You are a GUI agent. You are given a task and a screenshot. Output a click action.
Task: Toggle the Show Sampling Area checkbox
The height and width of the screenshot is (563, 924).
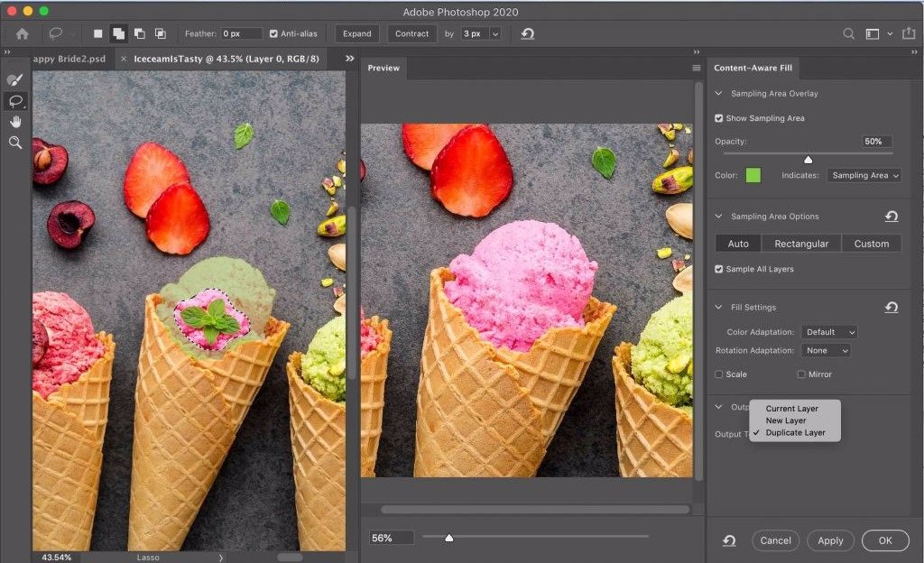click(718, 117)
